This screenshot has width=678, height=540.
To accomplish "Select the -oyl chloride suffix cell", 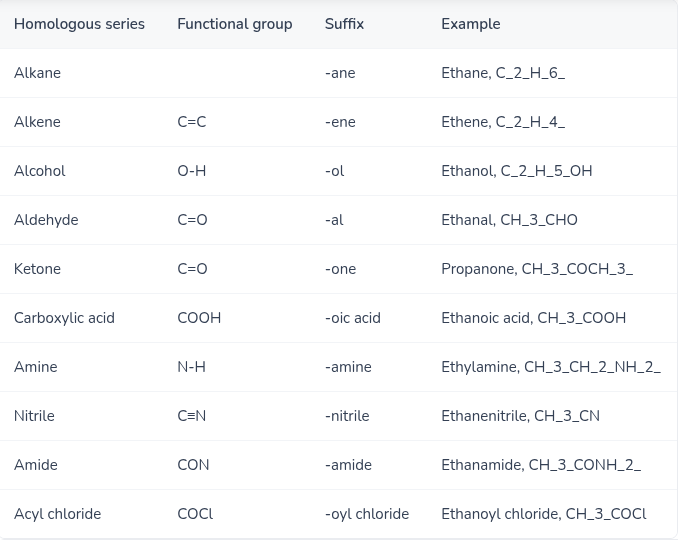I will (x=367, y=514).
